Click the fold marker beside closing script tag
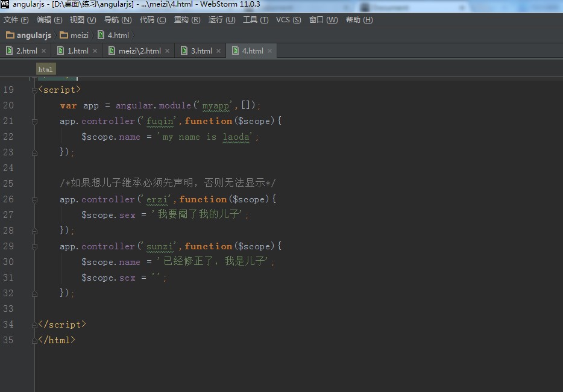The width and height of the screenshot is (563, 392). [x=34, y=325]
